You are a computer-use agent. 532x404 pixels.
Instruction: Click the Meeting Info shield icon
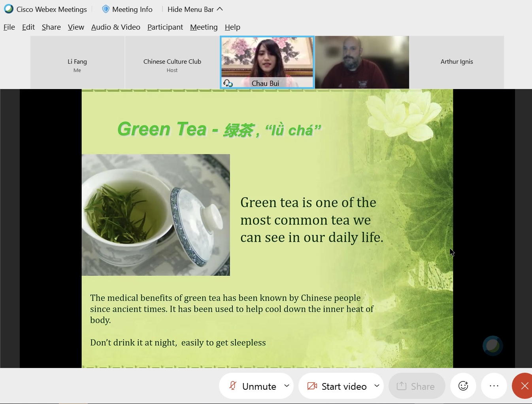click(x=106, y=9)
